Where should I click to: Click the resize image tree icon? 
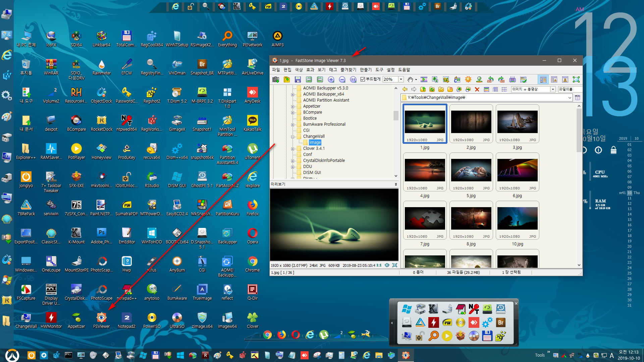pyautogui.click(x=435, y=79)
